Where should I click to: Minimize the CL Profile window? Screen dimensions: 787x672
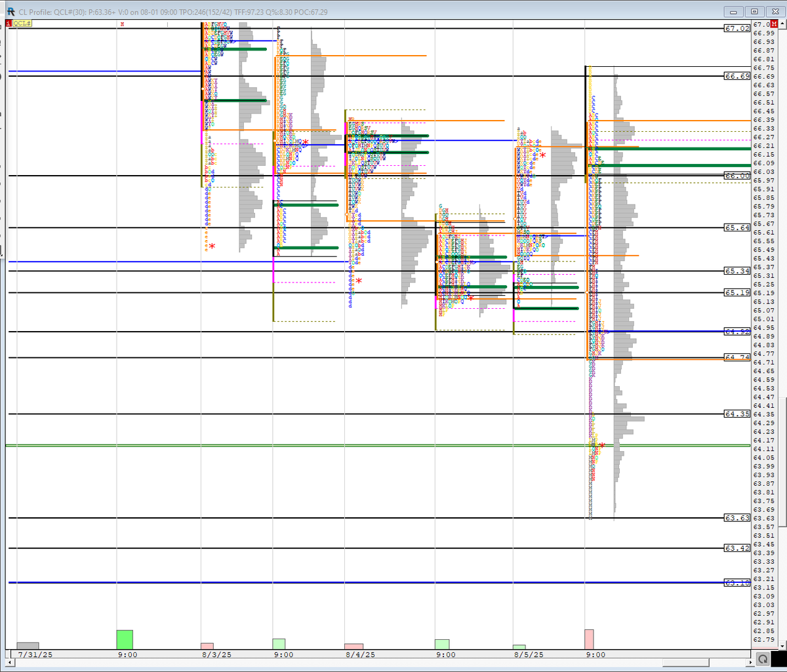(735, 12)
